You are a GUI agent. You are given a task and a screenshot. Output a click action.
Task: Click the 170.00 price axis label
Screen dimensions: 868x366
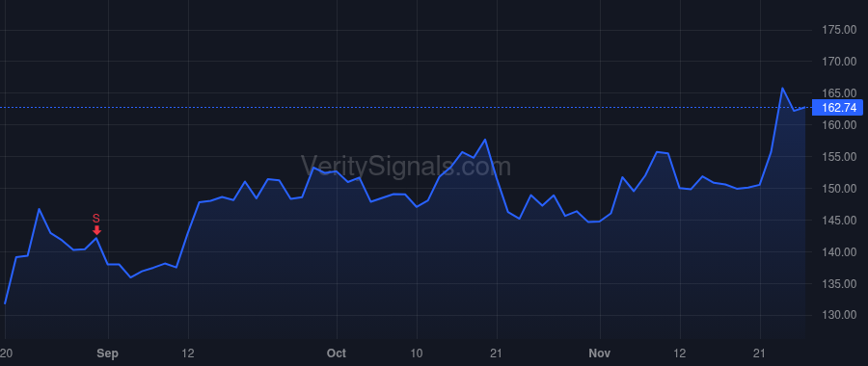(x=839, y=62)
